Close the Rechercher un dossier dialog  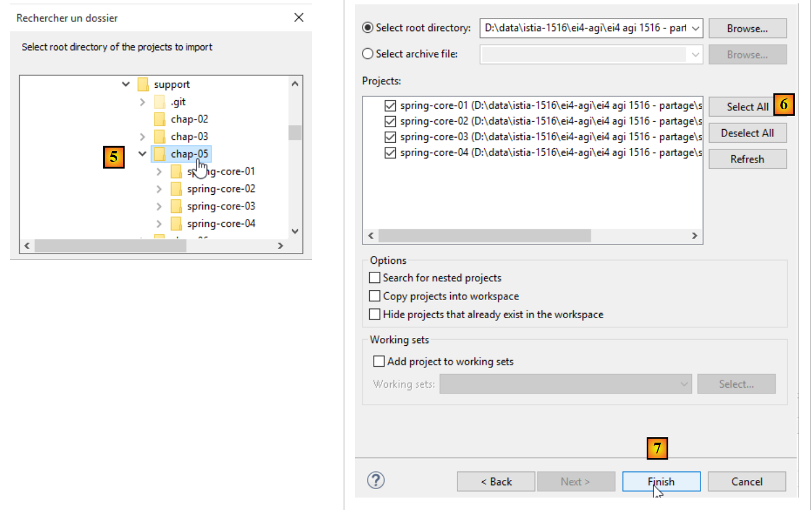click(x=299, y=18)
